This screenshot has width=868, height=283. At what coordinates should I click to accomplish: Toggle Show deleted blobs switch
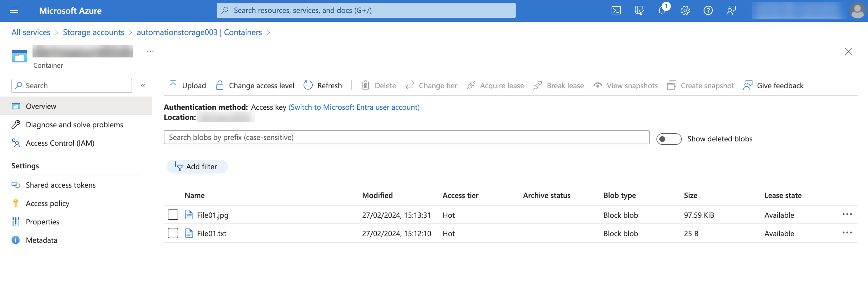pos(669,139)
